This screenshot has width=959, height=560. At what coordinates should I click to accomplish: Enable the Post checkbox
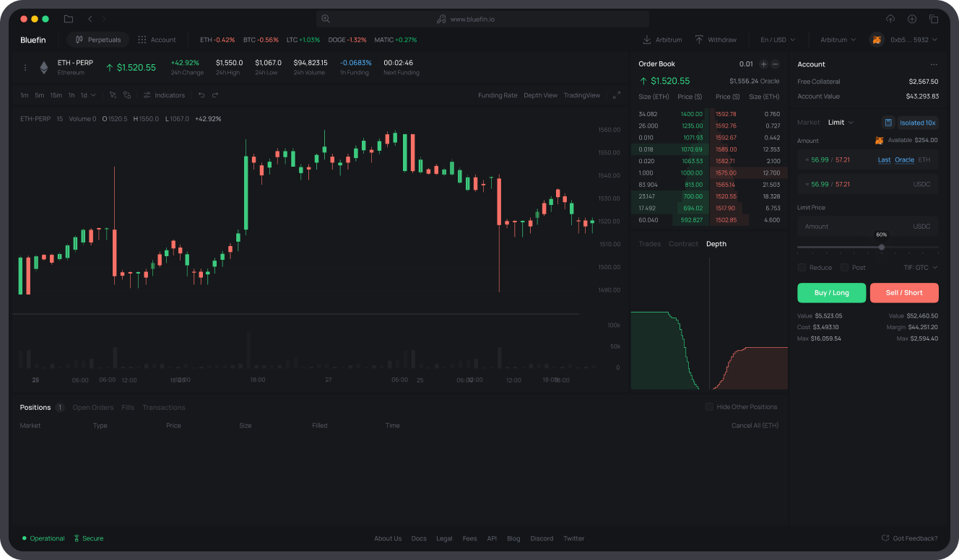coord(844,268)
